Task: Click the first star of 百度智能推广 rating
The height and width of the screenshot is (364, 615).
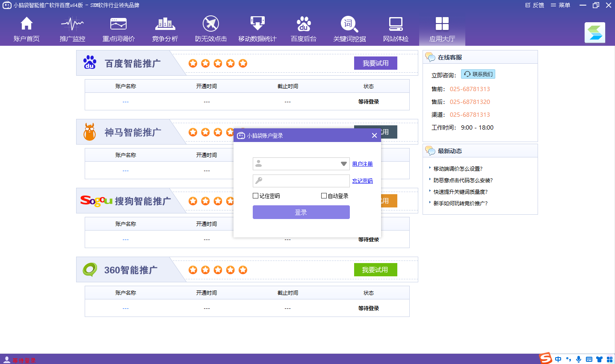Action: click(x=193, y=63)
